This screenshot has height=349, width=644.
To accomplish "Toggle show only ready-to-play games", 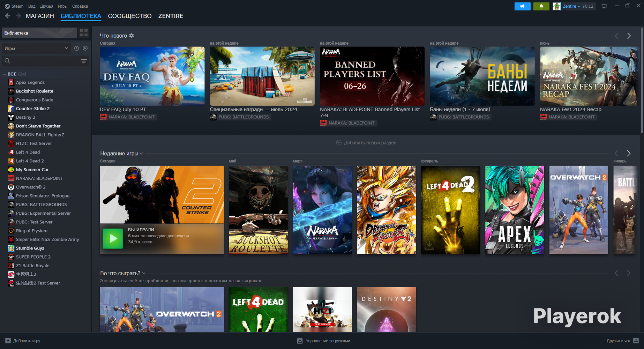I will (85, 48).
